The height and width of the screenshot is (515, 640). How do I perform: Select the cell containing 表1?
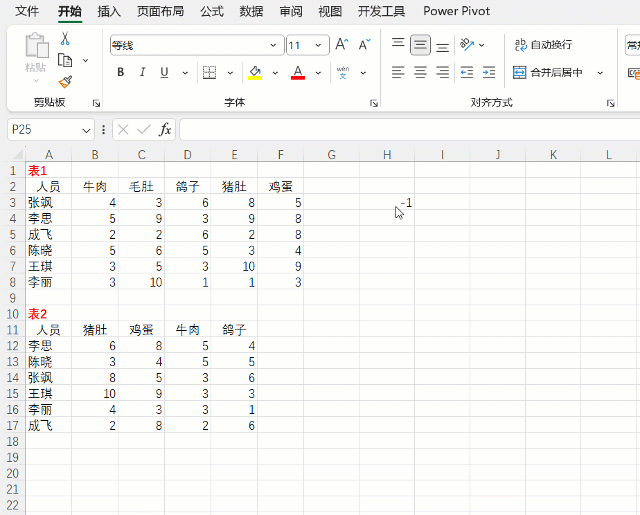pyautogui.click(x=48, y=171)
